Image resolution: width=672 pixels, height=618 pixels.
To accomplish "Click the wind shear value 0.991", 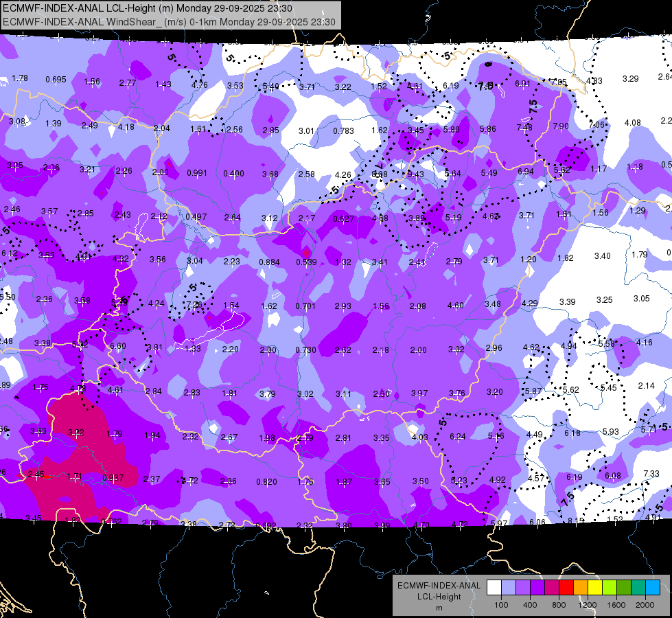I will coord(197,173).
